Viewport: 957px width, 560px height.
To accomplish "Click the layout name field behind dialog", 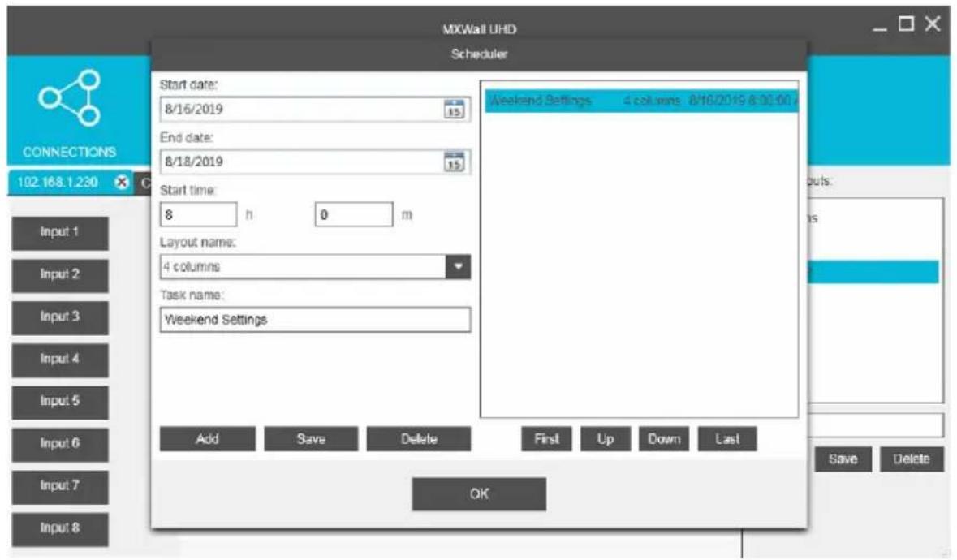I will pos(876,424).
